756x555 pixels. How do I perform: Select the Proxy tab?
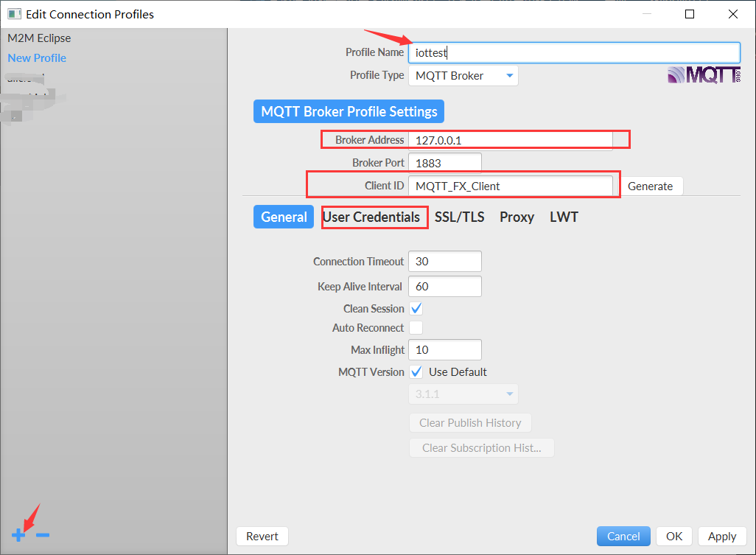[x=517, y=217]
